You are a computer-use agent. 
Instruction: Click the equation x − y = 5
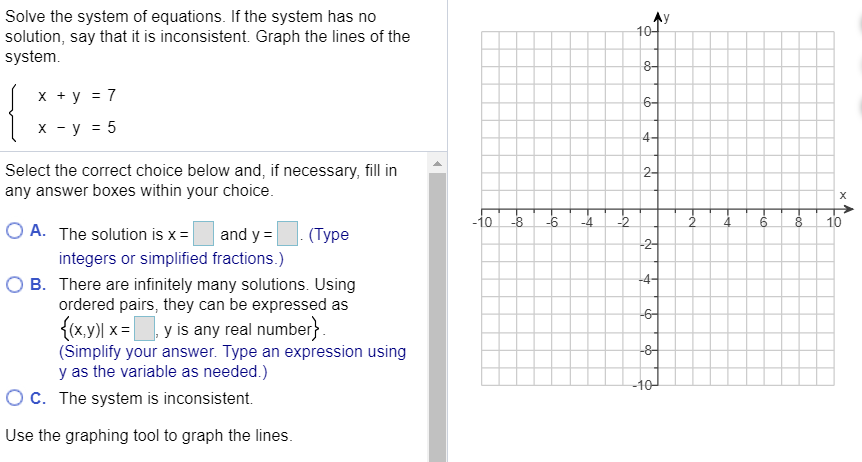click(x=77, y=128)
